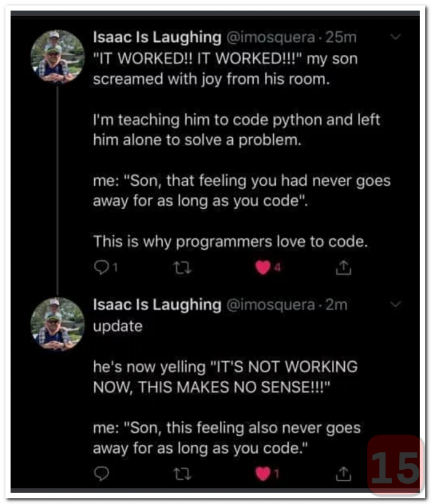Reply to the update tweet
The width and height of the screenshot is (431, 504).
click(x=100, y=473)
